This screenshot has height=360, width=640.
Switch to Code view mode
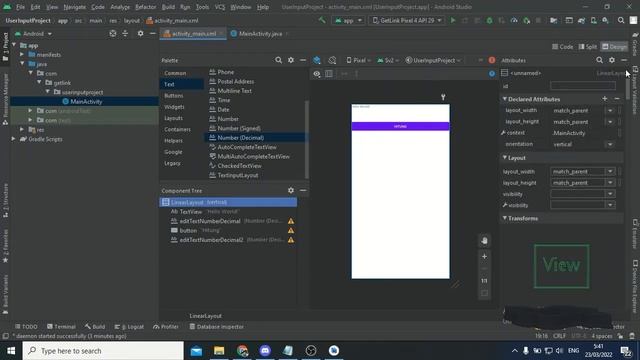(x=562, y=47)
